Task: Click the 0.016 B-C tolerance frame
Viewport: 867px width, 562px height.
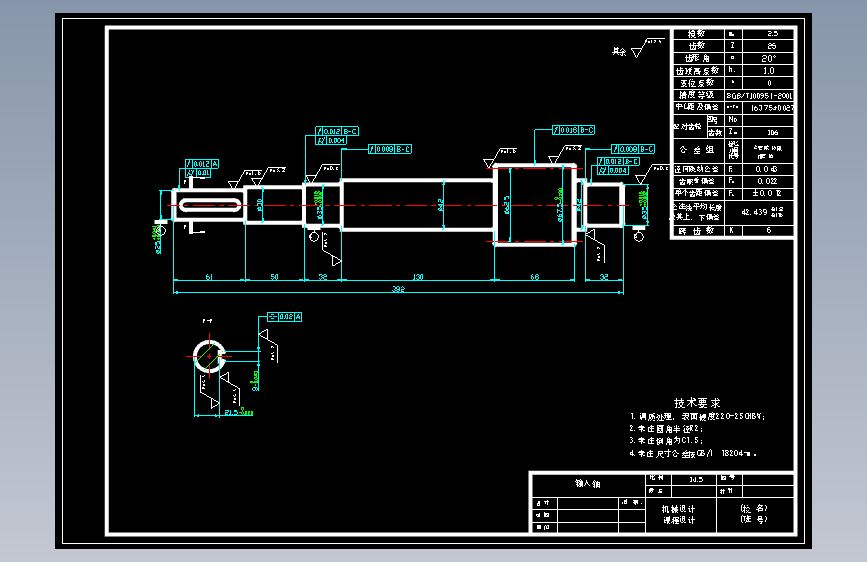Action: point(573,130)
